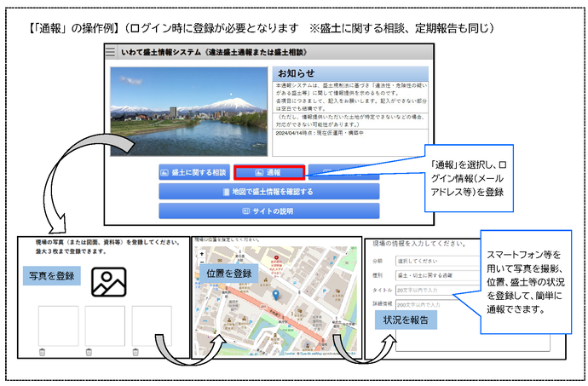Select the first empty photo slot

click(x=57, y=326)
